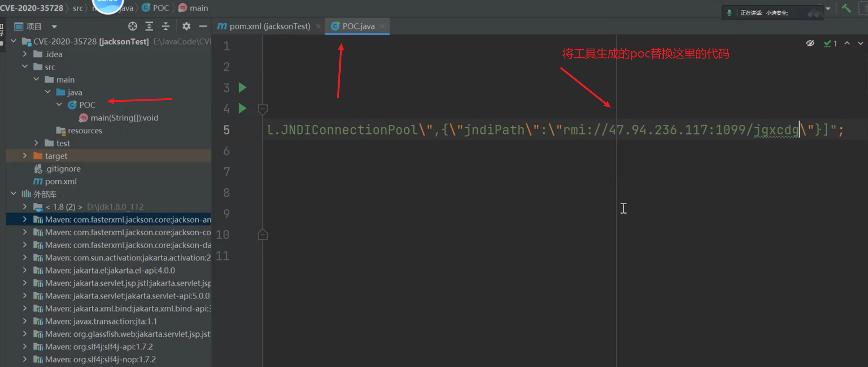The image size is (868, 367).
Task: Toggle the reader mode eye icon
Action: tap(810, 43)
